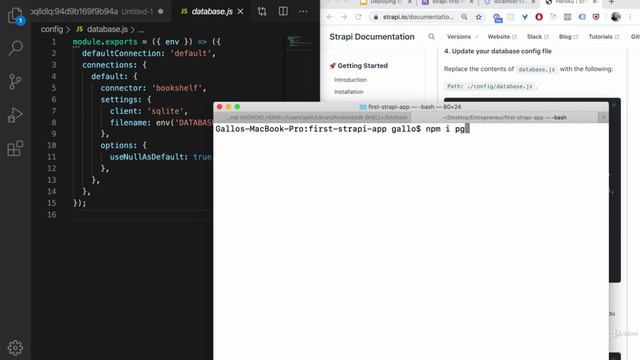Viewport: 640px width, 360px height.
Task: Open the editor More Actions ellipsis
Action: coord(303,11)
